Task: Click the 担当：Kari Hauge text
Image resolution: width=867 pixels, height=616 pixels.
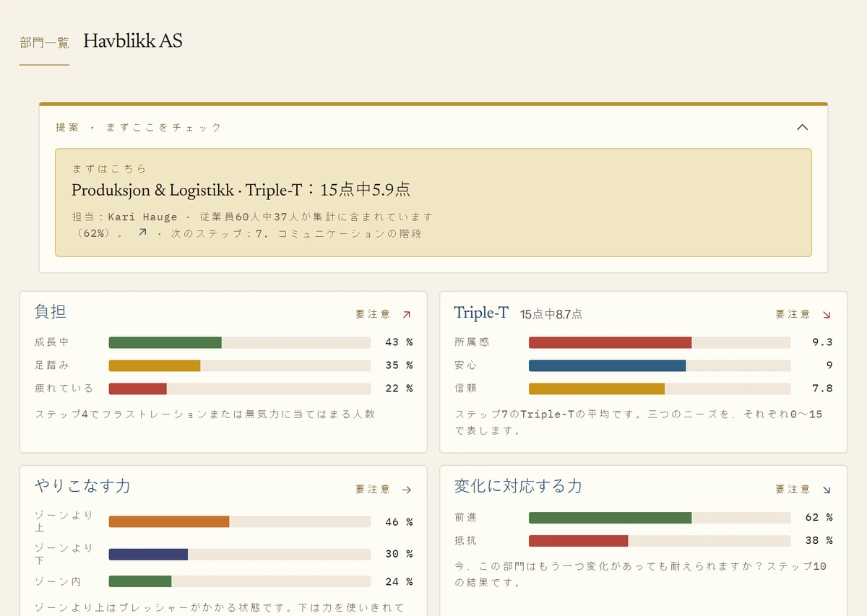Action: point(126,217)
